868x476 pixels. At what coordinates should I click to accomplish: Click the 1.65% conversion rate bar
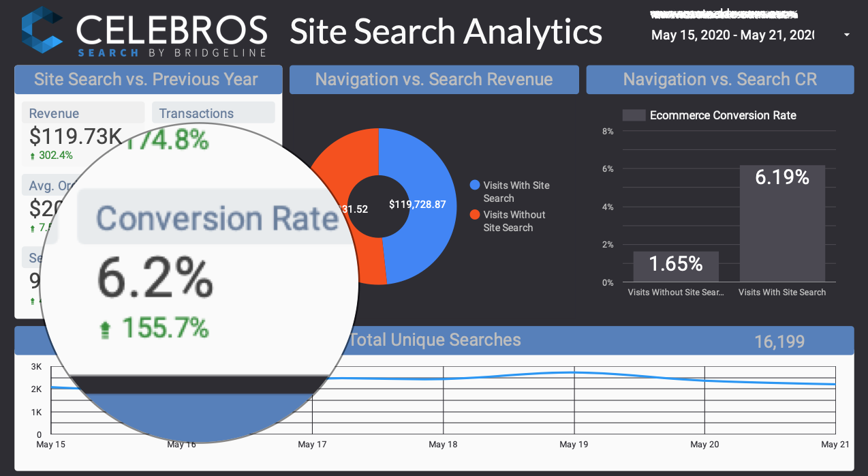[x=676, y=266]
